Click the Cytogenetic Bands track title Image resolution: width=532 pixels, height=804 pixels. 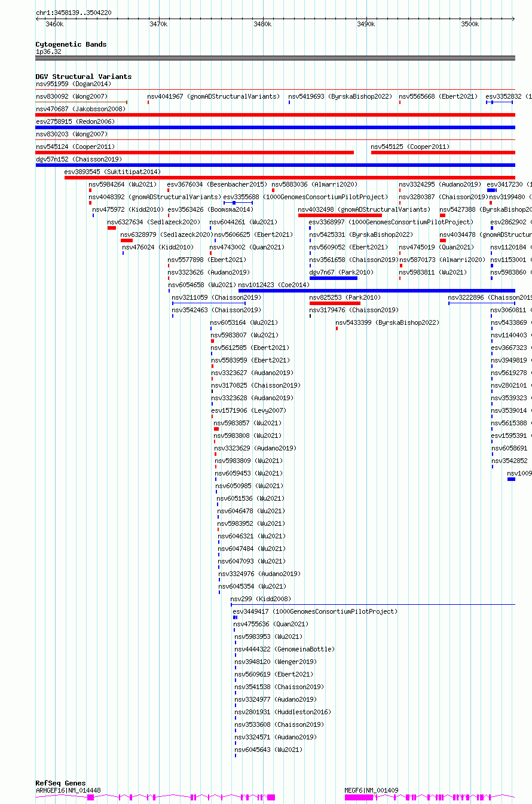coord(71,44)
